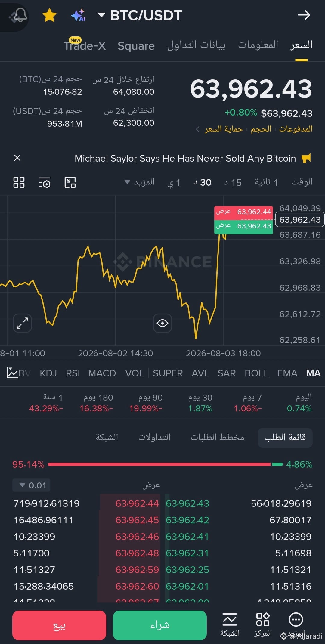Open the المركز hub icon

263,624
